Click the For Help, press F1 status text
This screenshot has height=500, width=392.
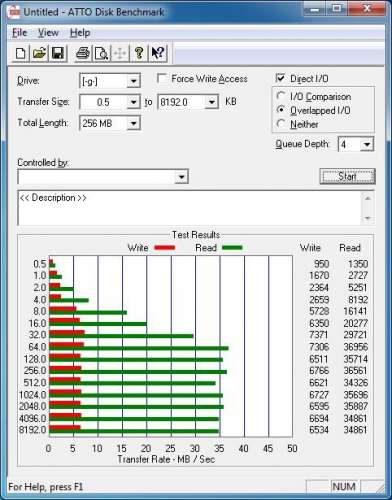[x=45, y=487]
